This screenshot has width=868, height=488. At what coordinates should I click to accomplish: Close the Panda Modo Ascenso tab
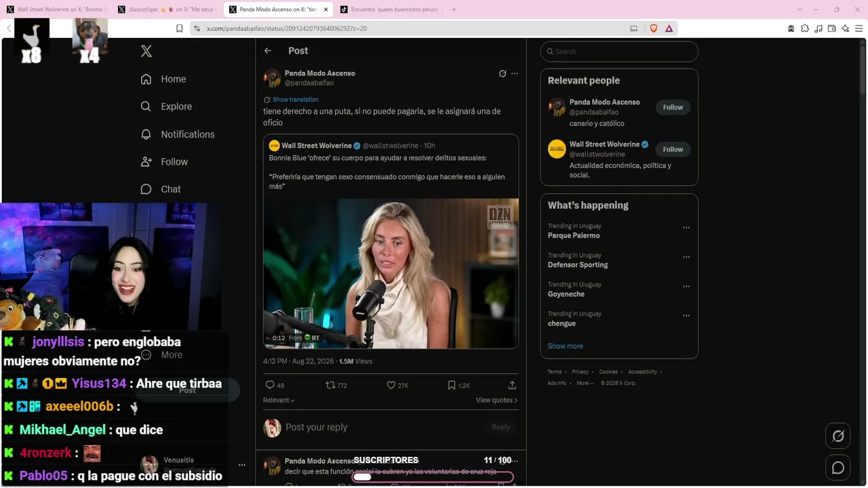tap(326, 9)
